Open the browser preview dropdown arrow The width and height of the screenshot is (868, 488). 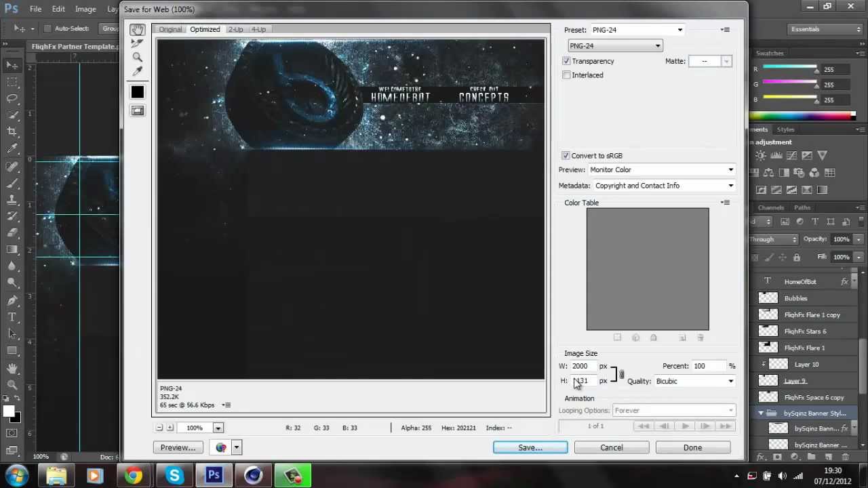click(x=236, y=447)
